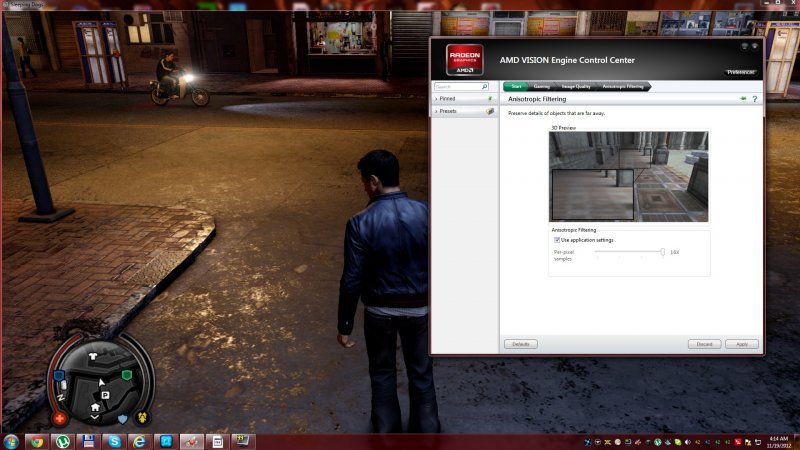This screenshot has height=450, width=800.
Task: Toggle Use application settings checkbox
Action: click(557, 240)
